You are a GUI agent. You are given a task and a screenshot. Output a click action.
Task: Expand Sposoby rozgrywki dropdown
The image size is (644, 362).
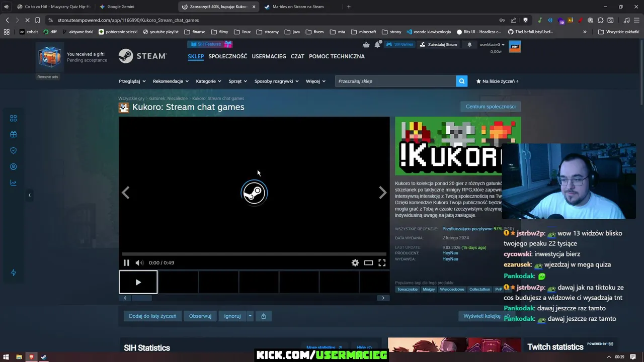[277, 81]
